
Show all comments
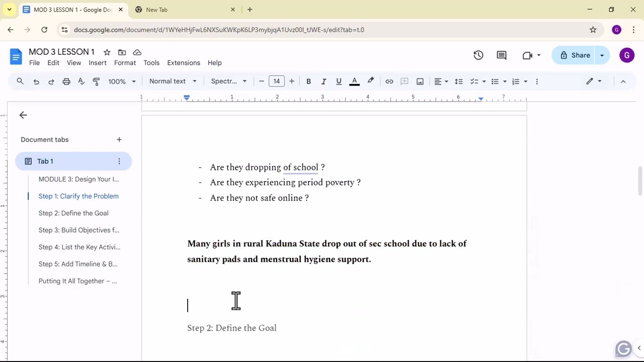(502, 55)
